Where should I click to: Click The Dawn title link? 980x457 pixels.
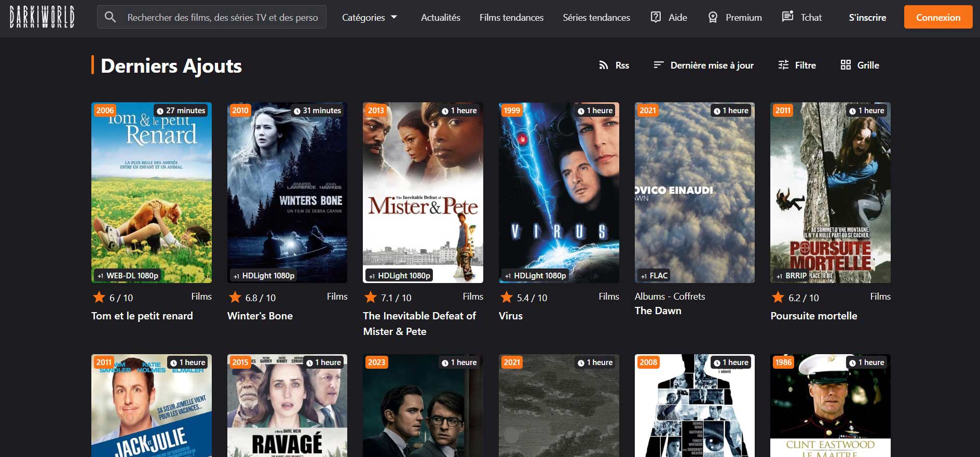click(658, 311)
